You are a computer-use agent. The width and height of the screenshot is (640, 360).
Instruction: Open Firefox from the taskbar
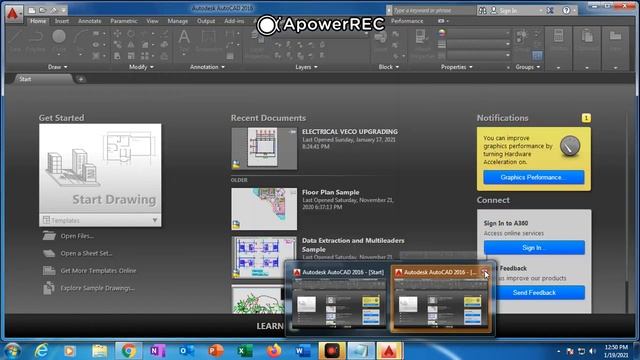point(274,351)
